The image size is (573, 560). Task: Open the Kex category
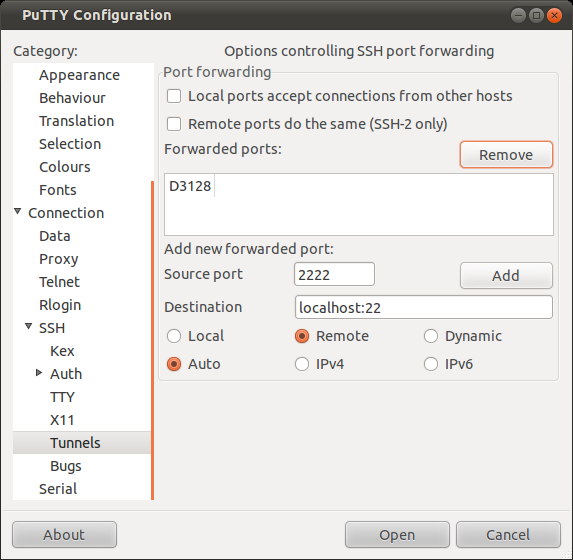pyautogui.click(x=62, y=351)
